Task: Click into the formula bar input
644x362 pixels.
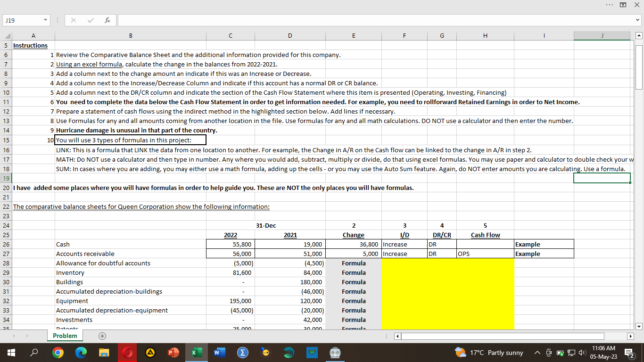Action: pos(375,20)
